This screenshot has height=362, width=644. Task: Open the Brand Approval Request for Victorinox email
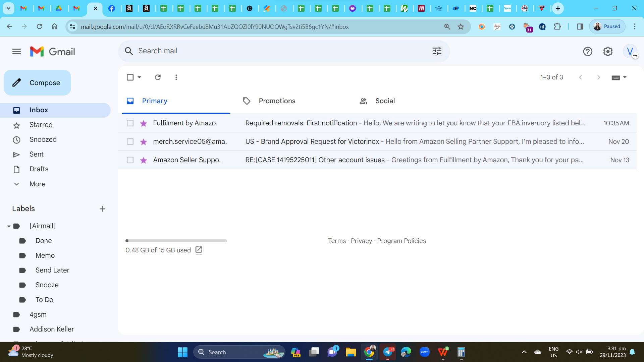click(377, 142)
